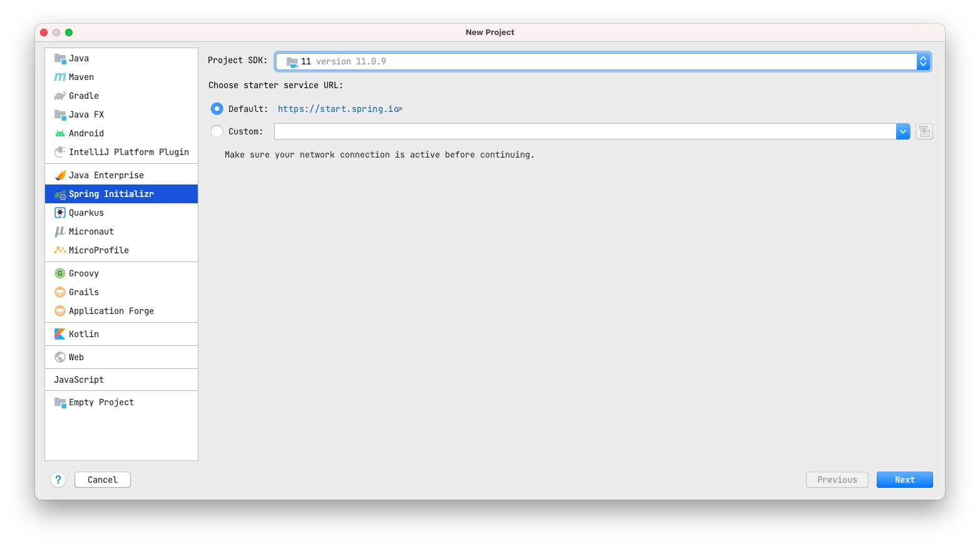Select IntelliJ Platform Plugin icon

[x=60, y=152]
